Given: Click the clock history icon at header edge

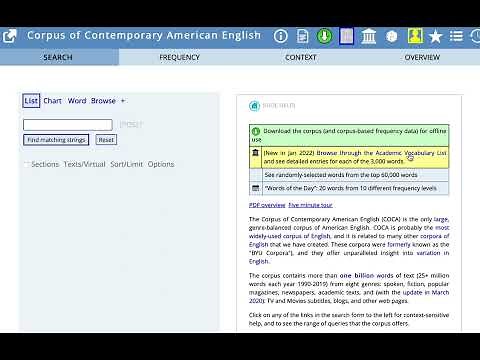Looking at the screenshot, I should click(x=475, y=36).
